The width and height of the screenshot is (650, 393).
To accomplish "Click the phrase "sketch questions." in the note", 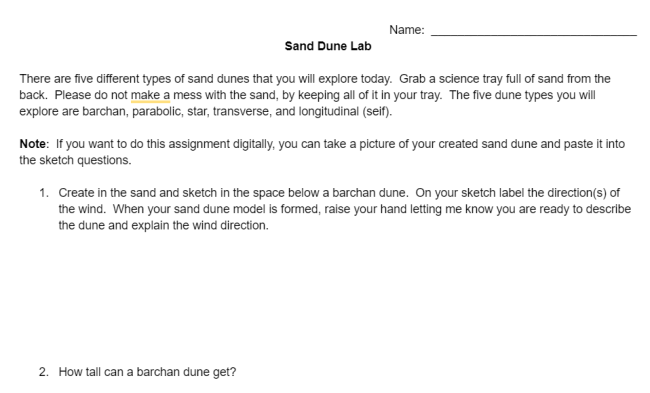I will pos(85,160).
